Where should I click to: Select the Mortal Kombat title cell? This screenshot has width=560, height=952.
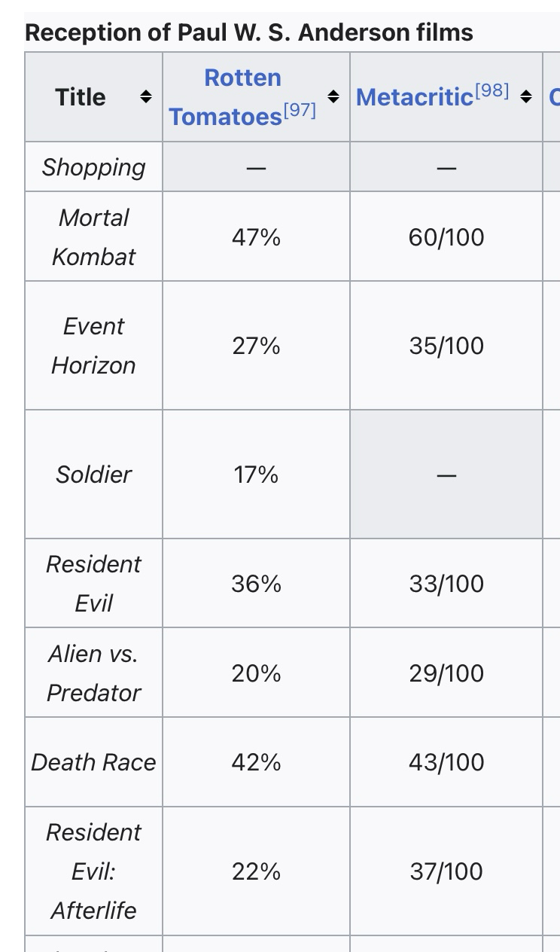tap(93, 236)
